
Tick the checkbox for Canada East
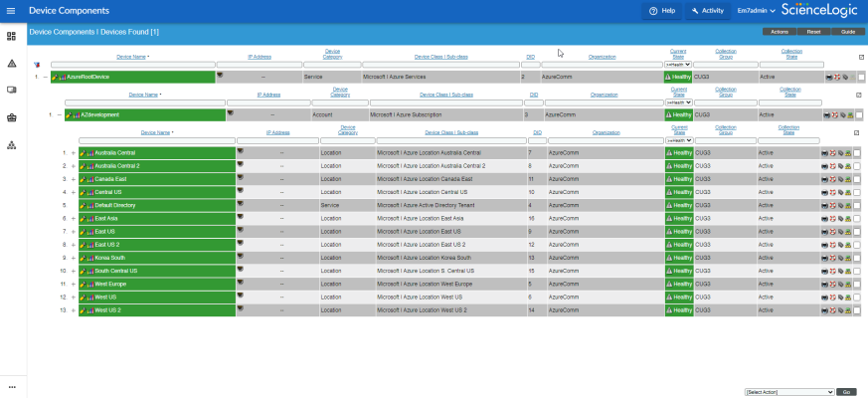[857, 180]
